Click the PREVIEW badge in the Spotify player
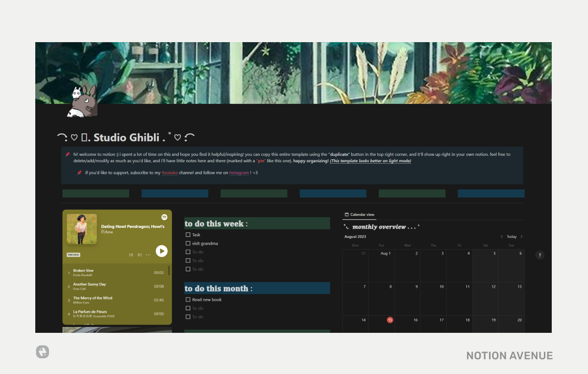 click(73, 255)
